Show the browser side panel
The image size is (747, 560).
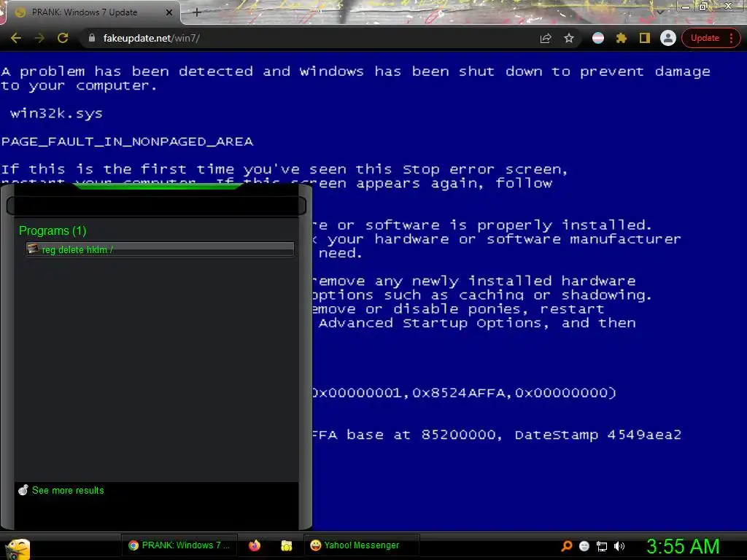click(645, 38)
